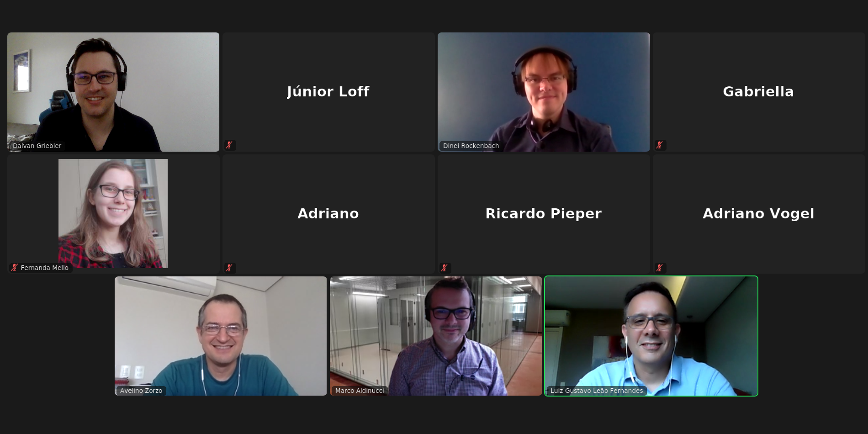Select Luiz Gustavo Leão Fernandes' highlighted video
This screenshot has width=868, height=434.
(x=651, y=336)
